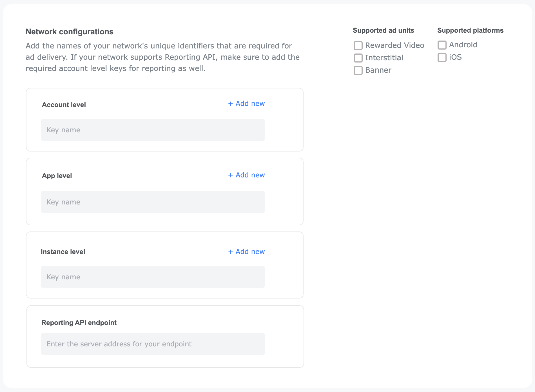Click the Reporting API endpoint label
Viewport: 535px width, 392px height.
(79, 322)
